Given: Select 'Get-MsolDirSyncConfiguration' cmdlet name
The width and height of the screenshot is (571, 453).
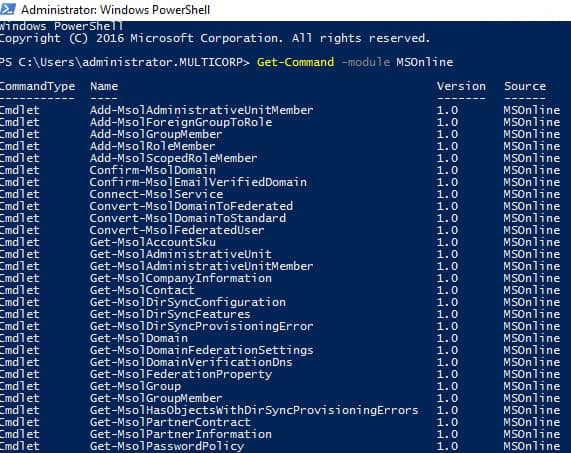Looking at the screenshot, I should click(x=188, y=303).
